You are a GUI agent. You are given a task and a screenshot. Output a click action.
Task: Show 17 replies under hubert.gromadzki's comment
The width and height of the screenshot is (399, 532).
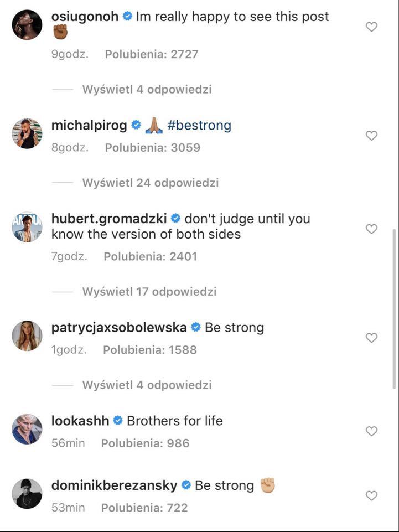[x=149, y=292]
